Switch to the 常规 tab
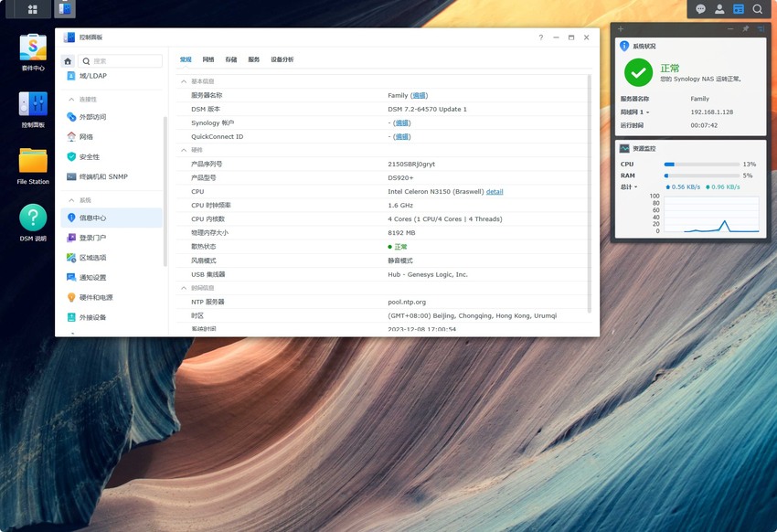This screenshot has width=777, height=532. (186, 59)
